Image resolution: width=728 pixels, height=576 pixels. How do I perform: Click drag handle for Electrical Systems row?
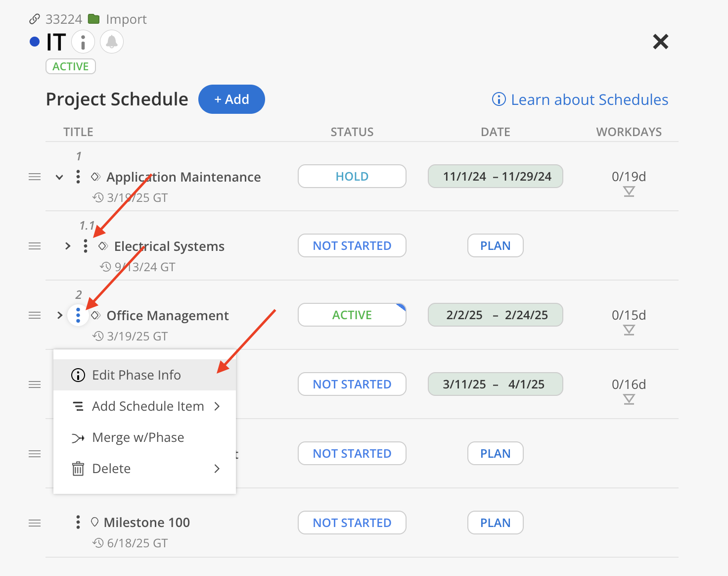click(35, 246)
